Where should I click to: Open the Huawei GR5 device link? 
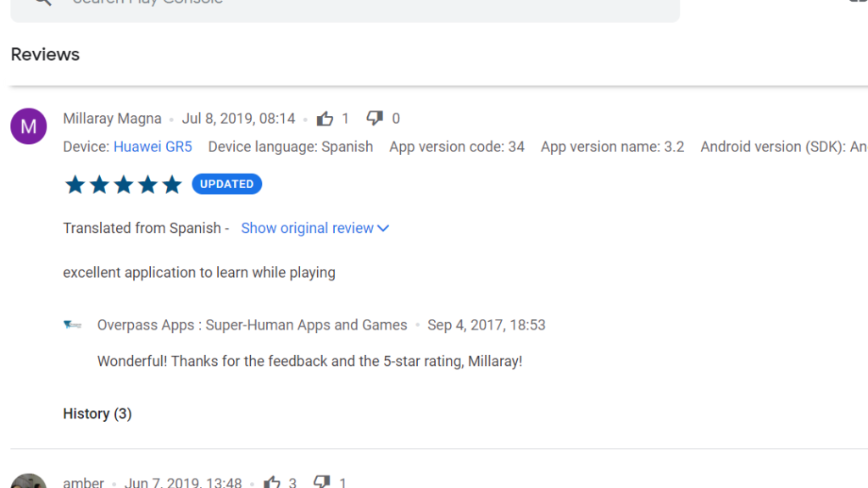pyautogui.click(x=153, y=147)
